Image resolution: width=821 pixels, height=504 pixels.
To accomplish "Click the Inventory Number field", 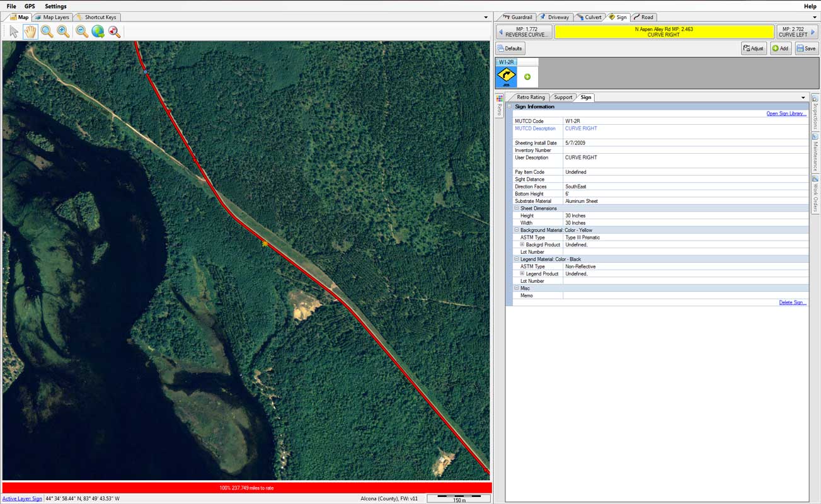I will click(x=686, y=151).
